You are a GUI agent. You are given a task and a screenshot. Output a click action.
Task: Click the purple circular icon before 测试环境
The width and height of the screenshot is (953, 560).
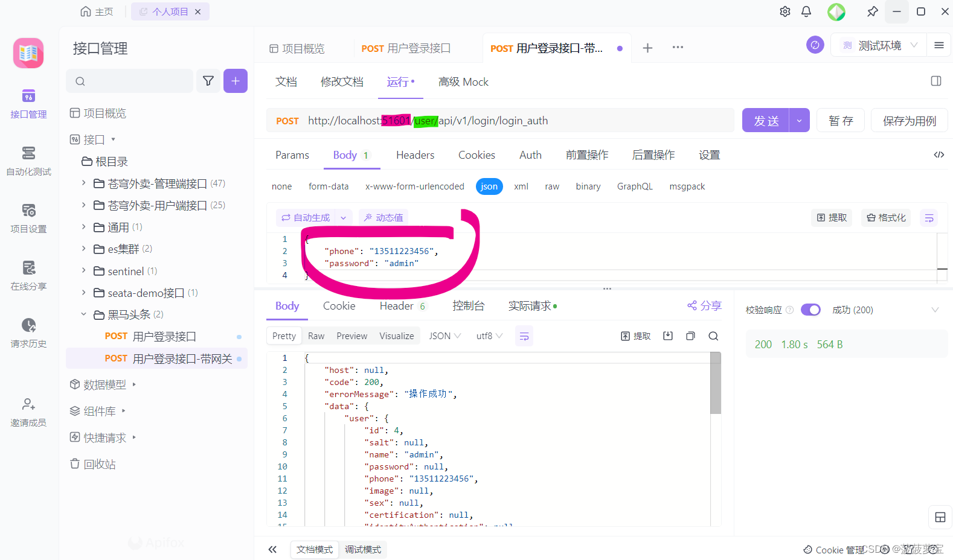(x=815, y=45)
